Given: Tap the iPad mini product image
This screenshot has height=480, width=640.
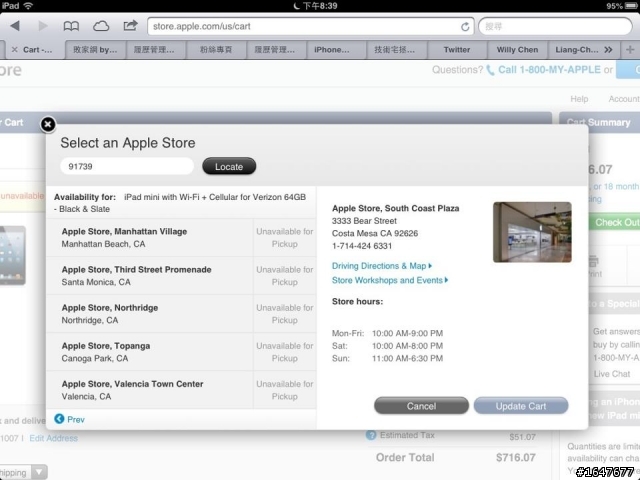Looking at the screenshot, I should pos(12,255).
